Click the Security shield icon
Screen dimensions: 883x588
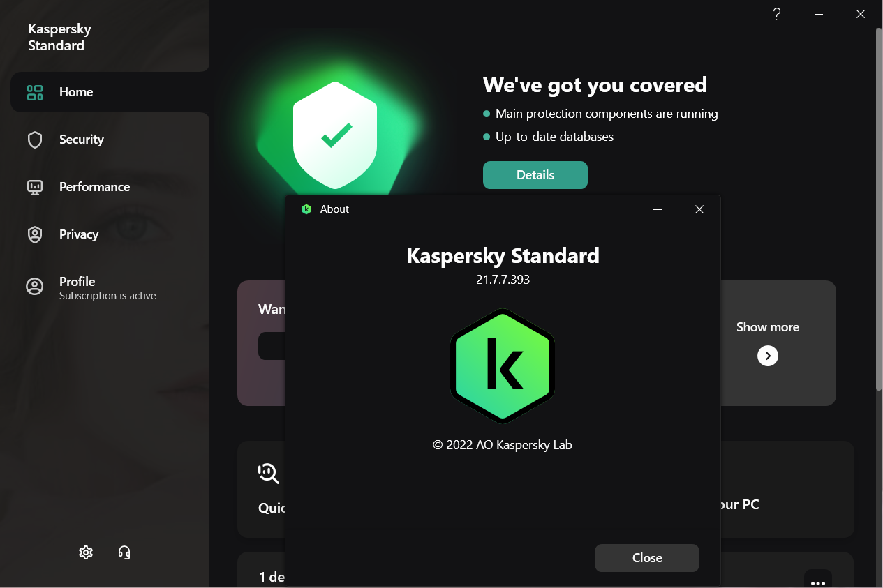(x=35, y=140)
